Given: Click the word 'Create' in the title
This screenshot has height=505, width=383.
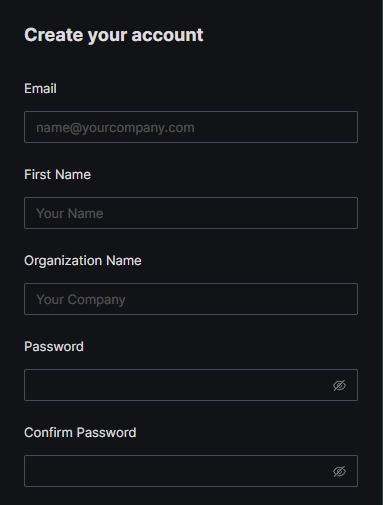Looking at the screenshot, I should 54,35.
